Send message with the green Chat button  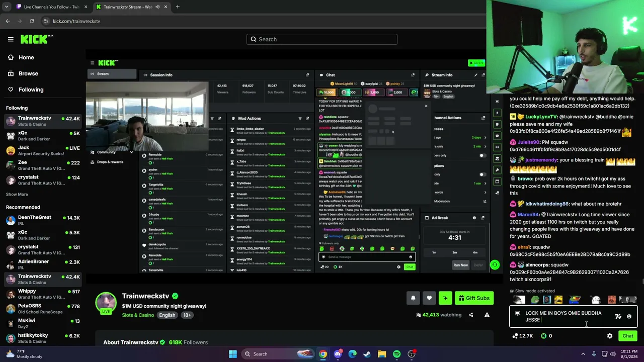(627, 336)
